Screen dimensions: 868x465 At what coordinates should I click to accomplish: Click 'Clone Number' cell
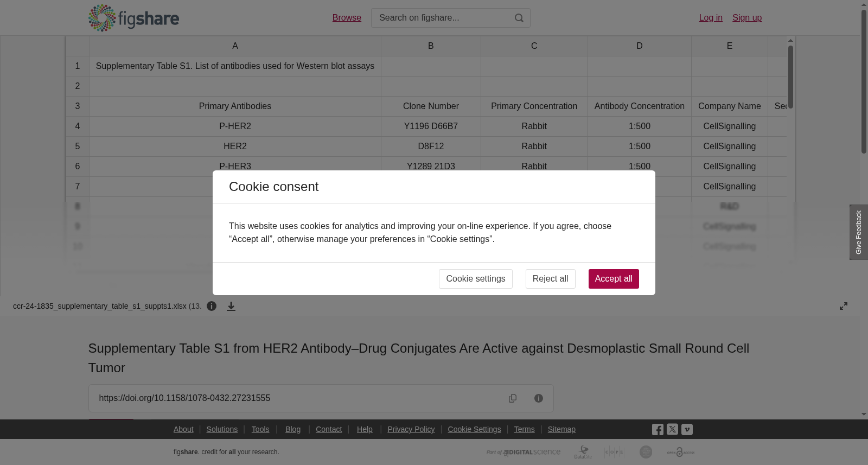pos(431,106)
